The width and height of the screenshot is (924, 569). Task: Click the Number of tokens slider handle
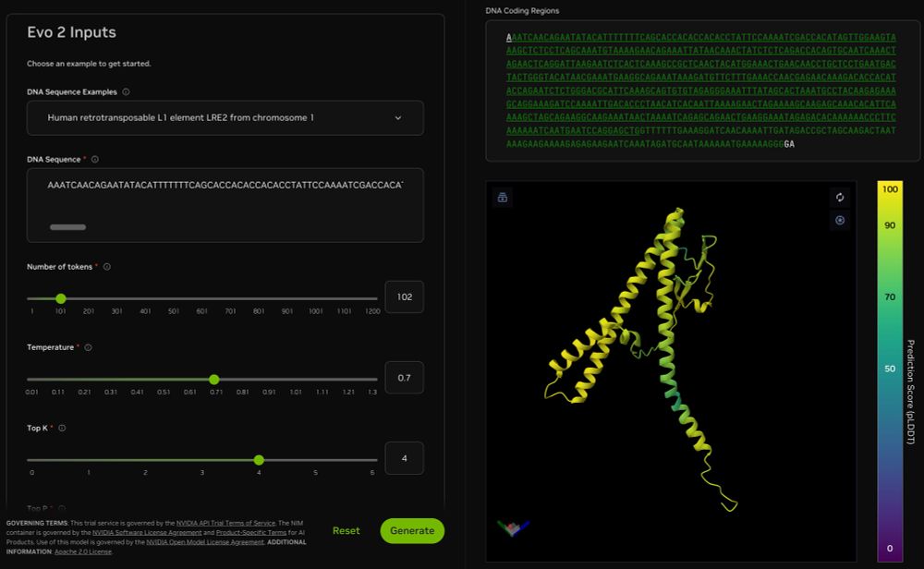coord(61,298)
